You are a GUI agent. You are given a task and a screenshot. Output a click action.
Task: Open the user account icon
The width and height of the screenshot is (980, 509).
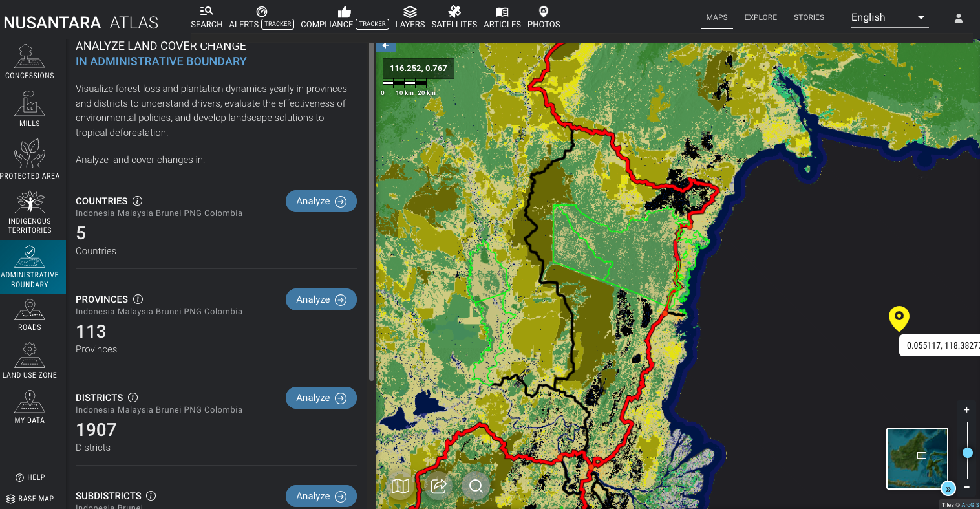pos(959,18)
